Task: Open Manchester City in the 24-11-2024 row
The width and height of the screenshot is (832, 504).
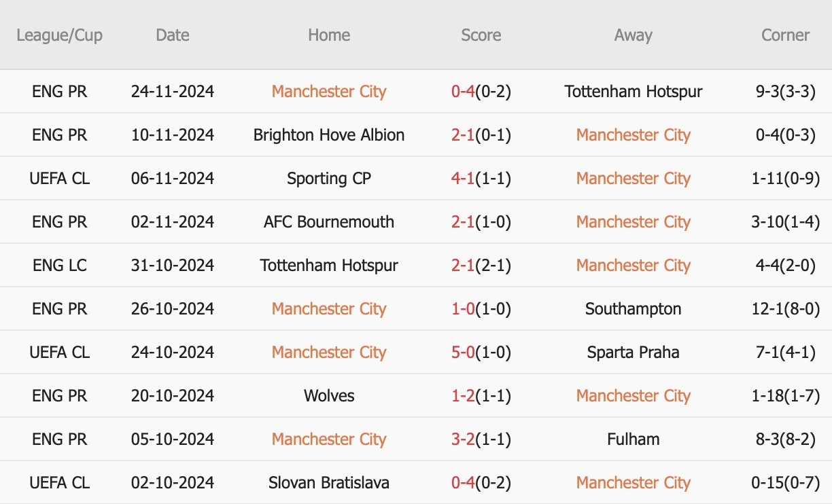Action: point(329,92)
